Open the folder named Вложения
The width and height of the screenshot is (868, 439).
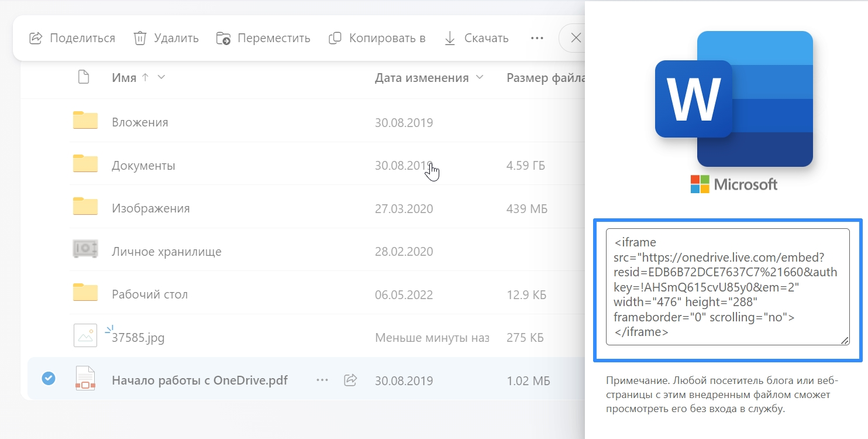tap(140, 122)
